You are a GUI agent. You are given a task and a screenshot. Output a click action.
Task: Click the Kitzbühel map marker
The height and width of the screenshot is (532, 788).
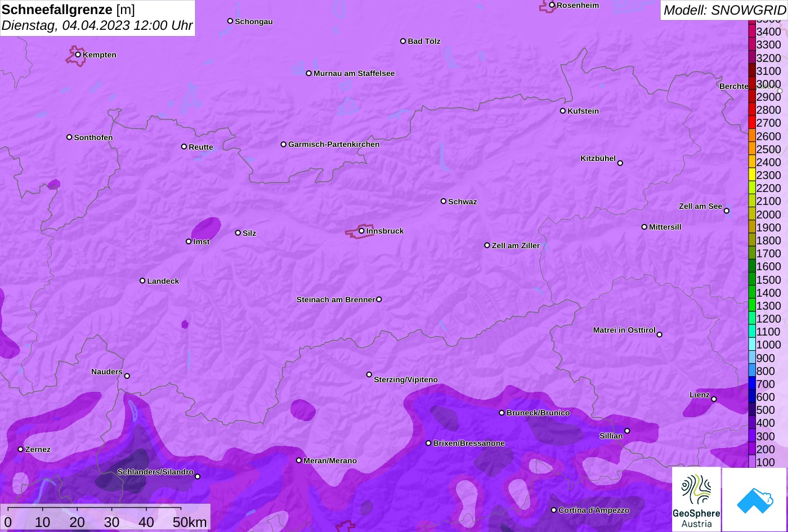[x=620, y=163]
